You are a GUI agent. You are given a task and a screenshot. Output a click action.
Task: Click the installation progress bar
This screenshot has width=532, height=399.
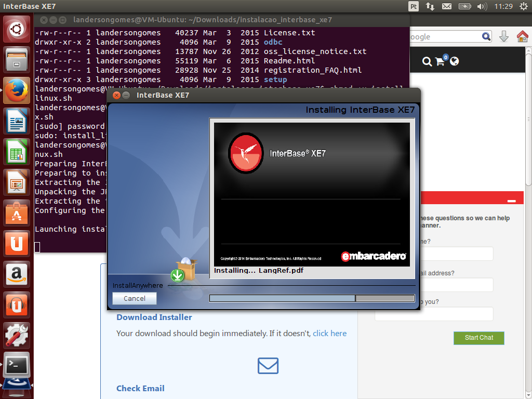click(x=312, y=298)
